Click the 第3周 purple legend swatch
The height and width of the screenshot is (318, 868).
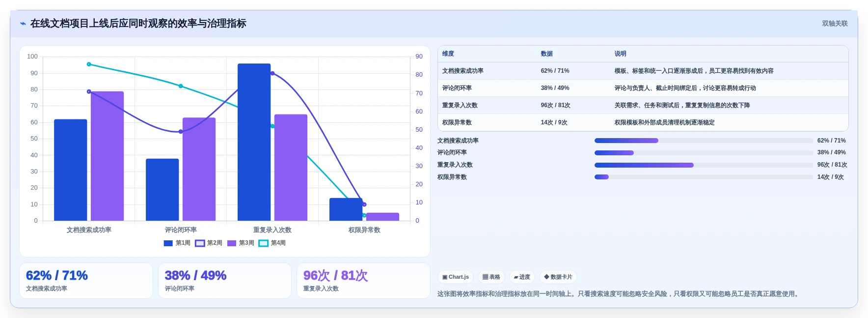pos(232,243)
